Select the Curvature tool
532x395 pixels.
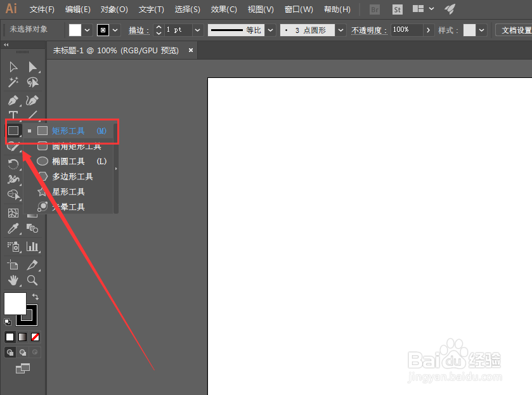click(x=32, y=100)
